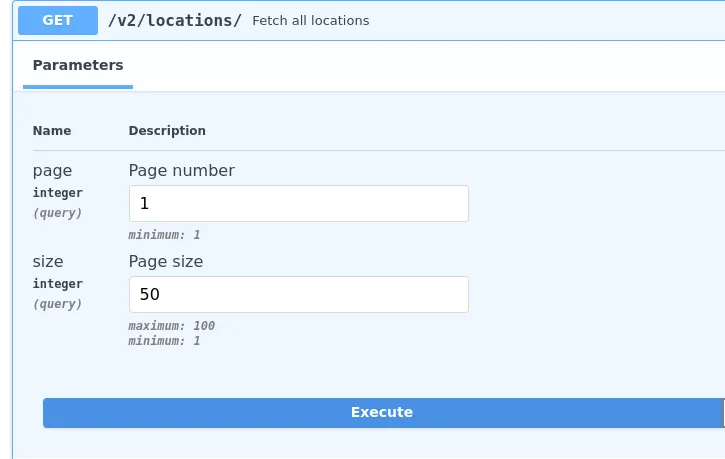Screen dimensions: 725x459
Task: Select the page parameter name
Action: 52,171
